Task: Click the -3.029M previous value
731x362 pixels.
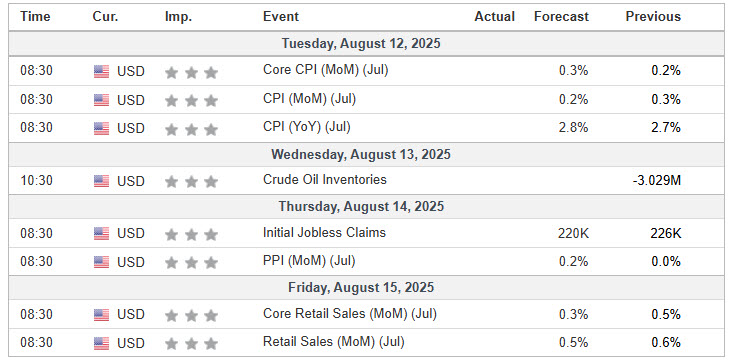Action: pos(656,181)
